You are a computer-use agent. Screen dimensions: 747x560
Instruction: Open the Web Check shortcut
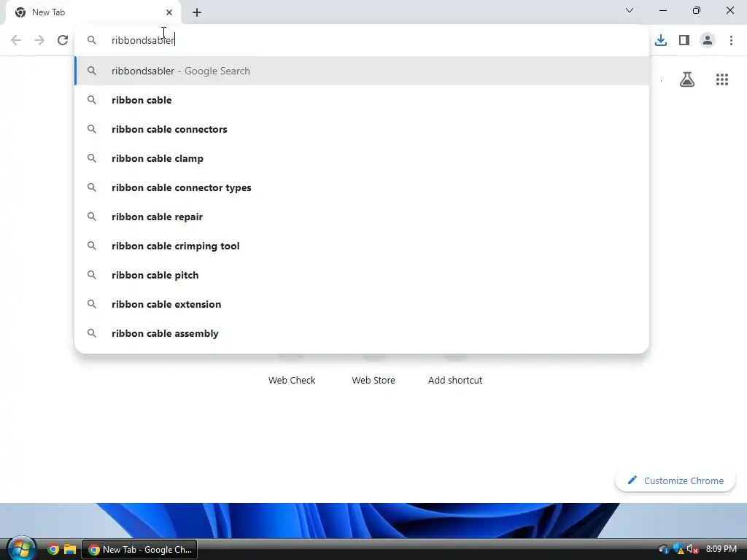pyautogui.click(x=292, y=380)
